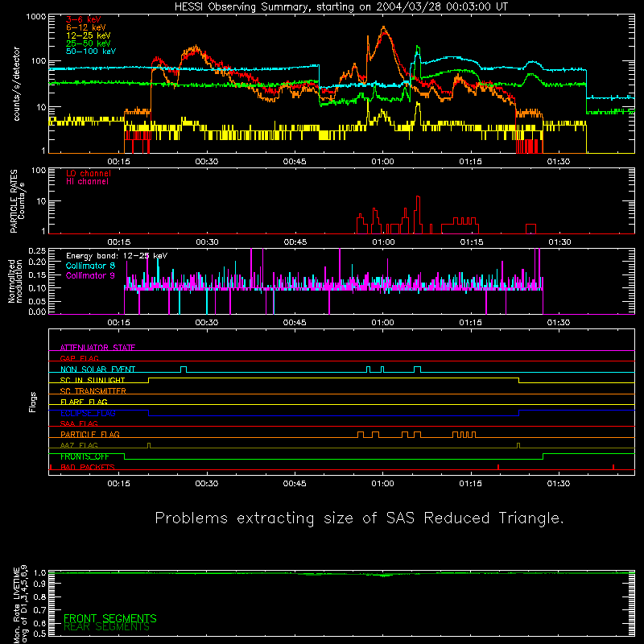Click the ECLIPSE_FLAG label
644x644 pixels.
coord(88,413)
